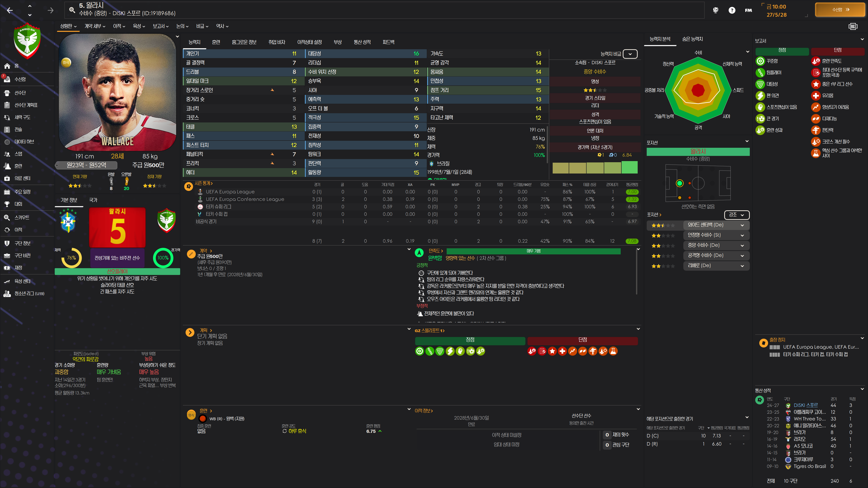Click the orange 수신함 continue button
Viewport: 868px width, 488px height.
click(x=840, y=10)
